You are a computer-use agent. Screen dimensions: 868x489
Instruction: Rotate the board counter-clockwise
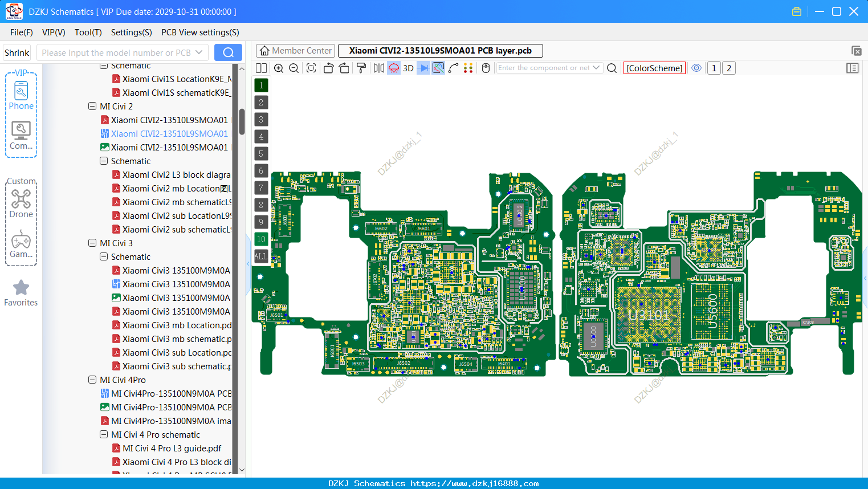pos(328,68)
